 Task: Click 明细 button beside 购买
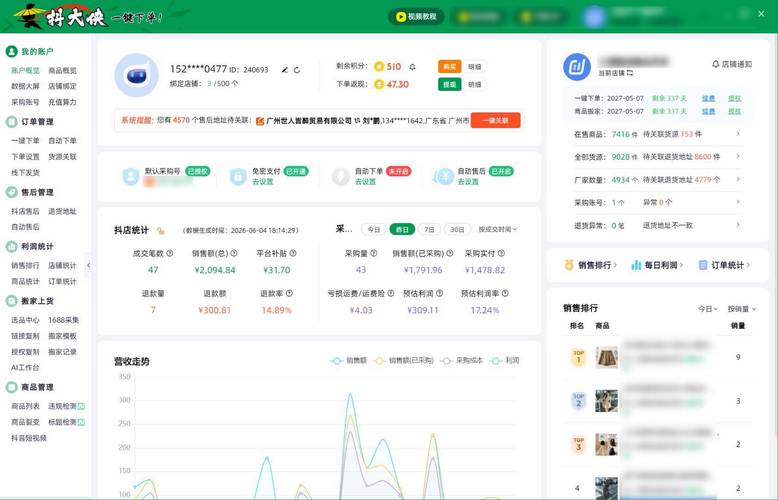click(474, 66)
